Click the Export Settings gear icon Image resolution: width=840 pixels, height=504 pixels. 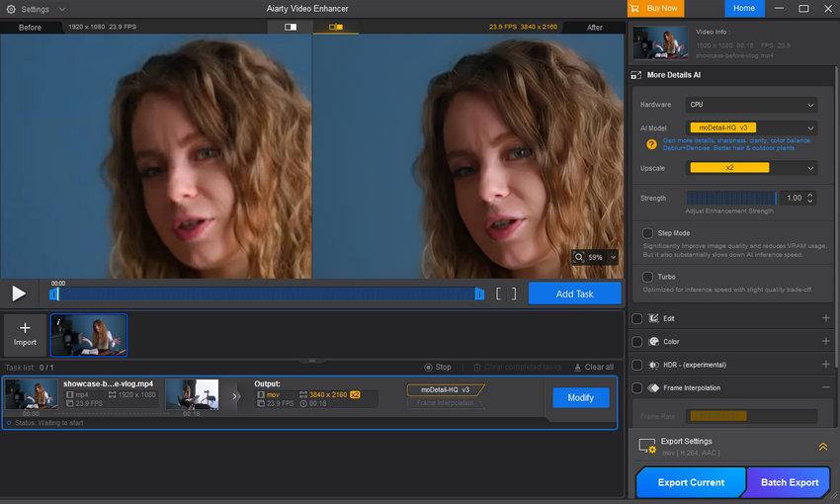(x=647, y=446)
